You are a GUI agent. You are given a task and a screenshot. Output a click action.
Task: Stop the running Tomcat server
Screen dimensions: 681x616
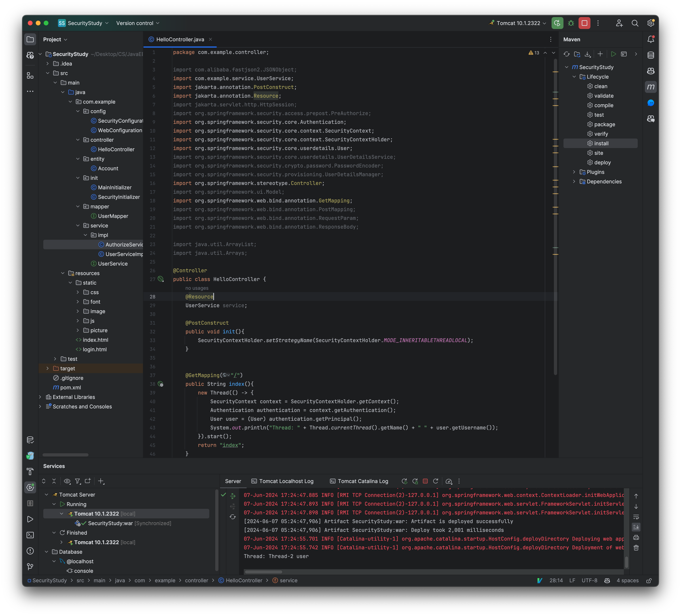(425, 481)
